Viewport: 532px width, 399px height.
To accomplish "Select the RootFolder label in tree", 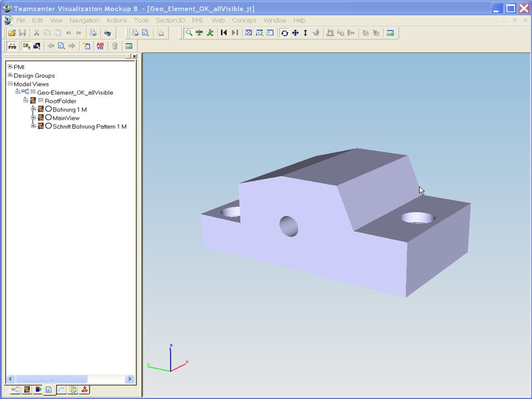I will pyautogui.click(x=60, y=101).
